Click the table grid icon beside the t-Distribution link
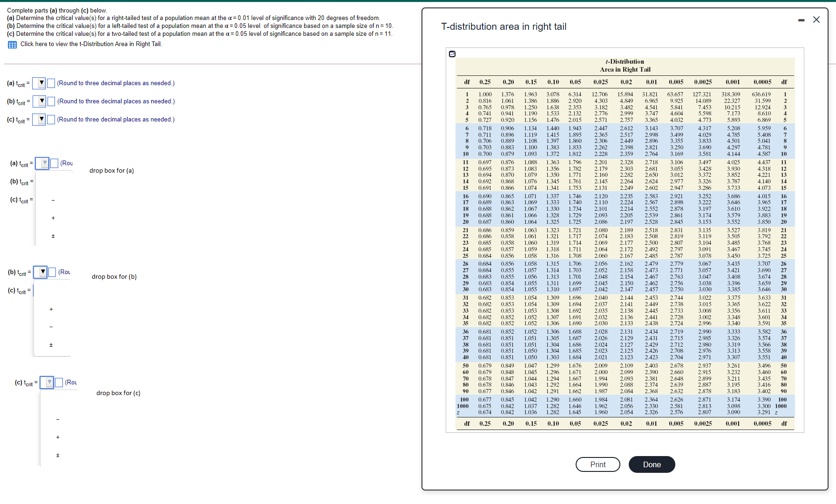The height and width of the screenshot is (504, 836). pos(12,44)
